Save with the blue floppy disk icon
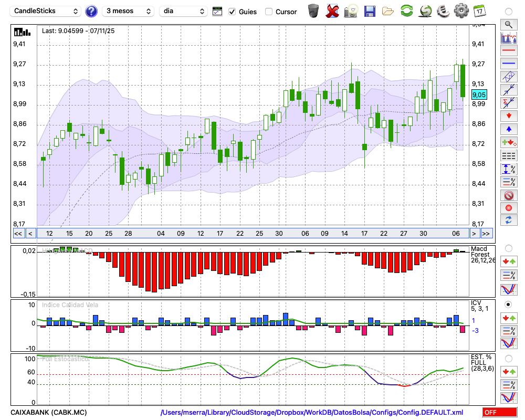The height and width of the screenshot is (420, 525). [369, 11]
